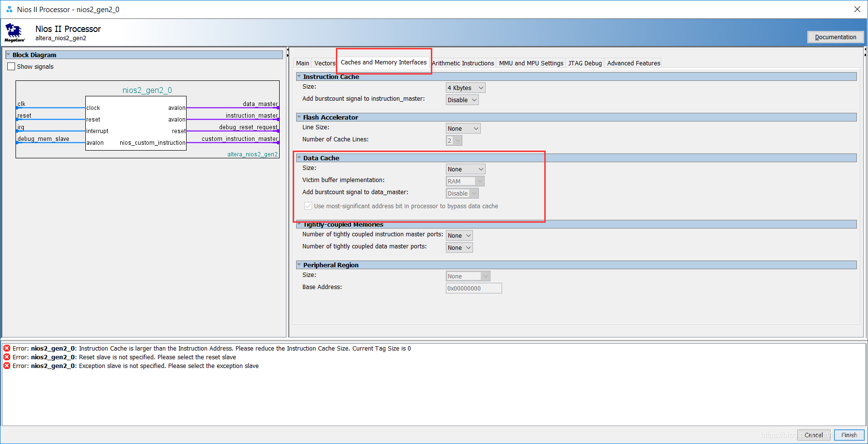Click the Cancel button
The width and height of the screenshot is (868, 444).
814,435
